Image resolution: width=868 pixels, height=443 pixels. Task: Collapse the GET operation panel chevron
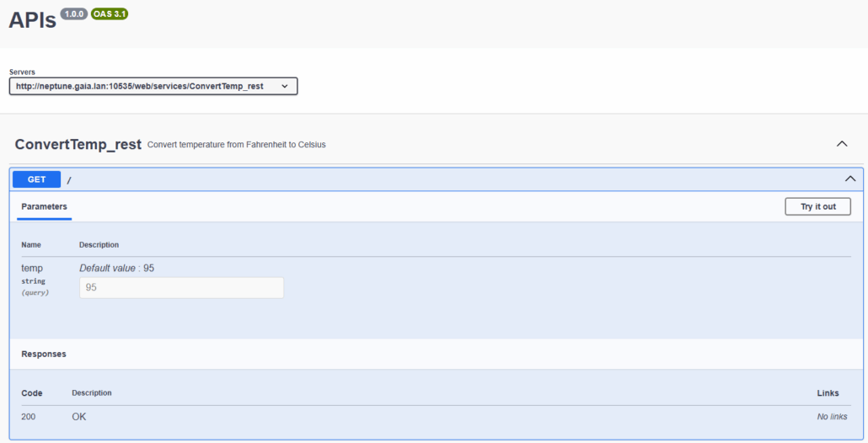coord(849,179)
